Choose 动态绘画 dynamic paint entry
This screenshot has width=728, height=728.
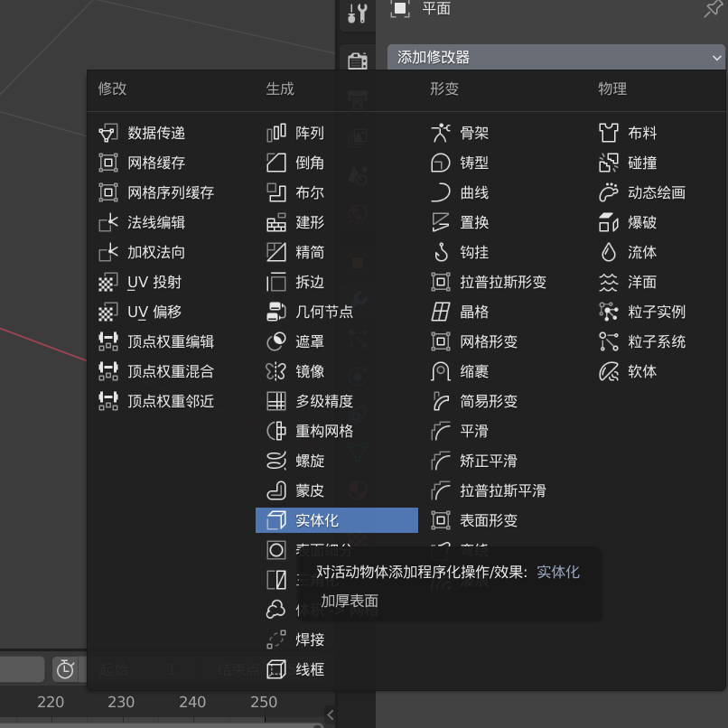657,192
